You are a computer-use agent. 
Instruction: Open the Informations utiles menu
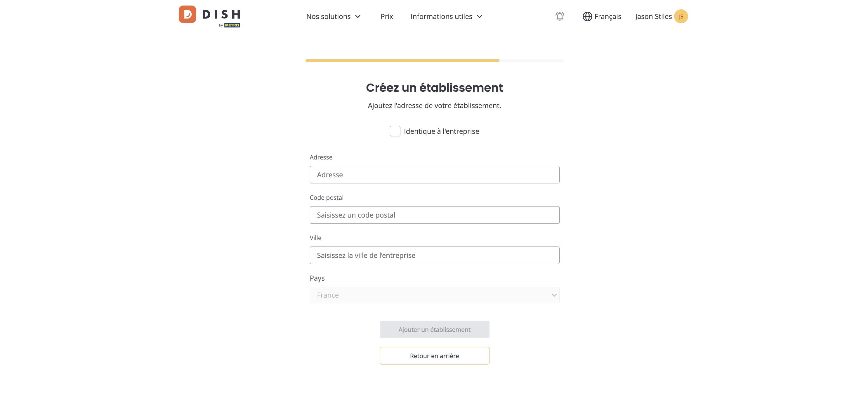point(446,17)
